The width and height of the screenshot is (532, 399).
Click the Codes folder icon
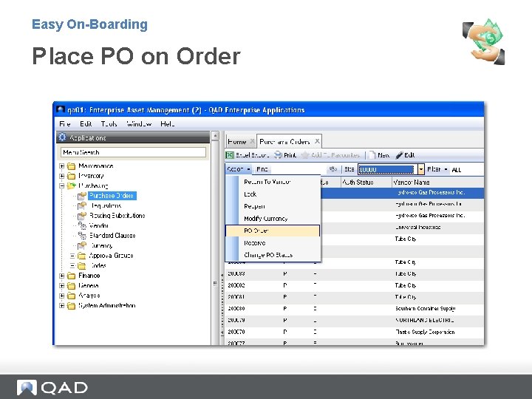pyautogui.click(x=82, y=265)
